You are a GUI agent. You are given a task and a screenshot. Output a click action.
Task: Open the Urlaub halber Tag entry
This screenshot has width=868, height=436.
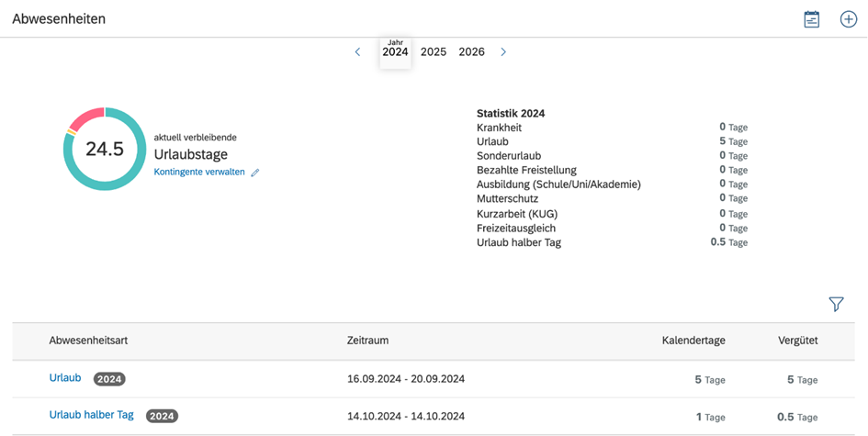[x=91, y=415]
